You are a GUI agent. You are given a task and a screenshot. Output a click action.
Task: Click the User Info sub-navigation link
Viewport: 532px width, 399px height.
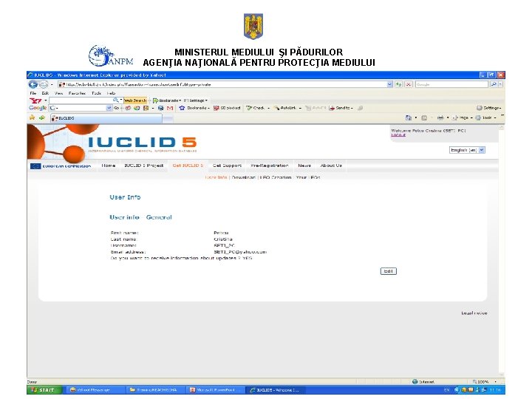[x=216, y=177]
